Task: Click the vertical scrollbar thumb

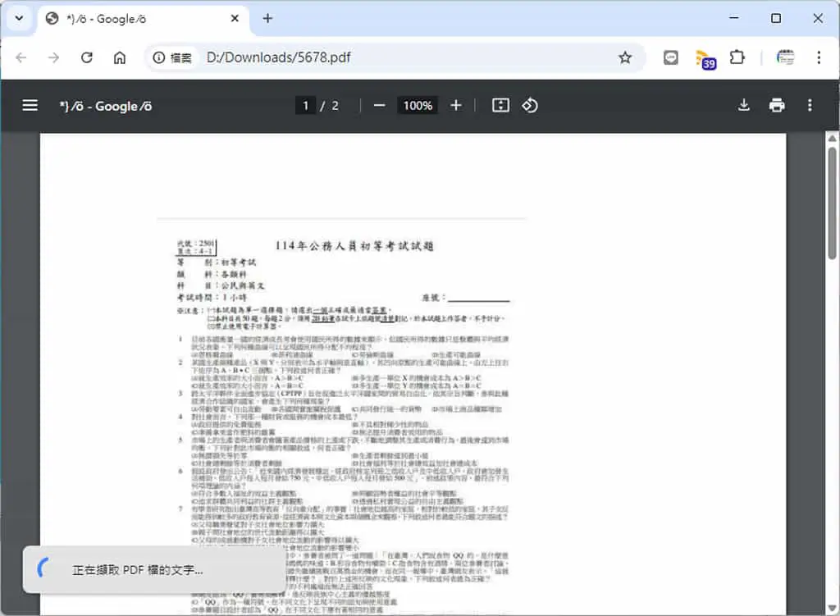Action: (x=832, y=203)
